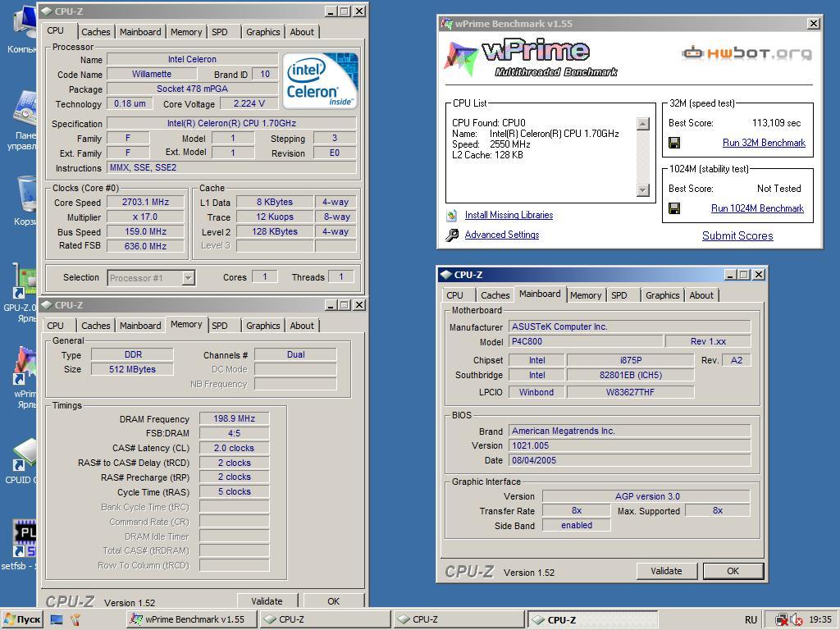Image resolution: width=840 pixels, height=630 pixels.
Task: Open the My Computer desktop icon
Action: 25,21
